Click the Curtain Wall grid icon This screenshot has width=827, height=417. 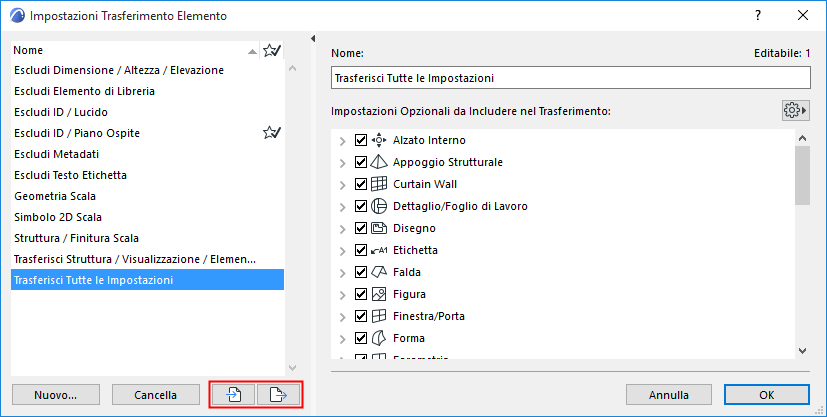379,184
